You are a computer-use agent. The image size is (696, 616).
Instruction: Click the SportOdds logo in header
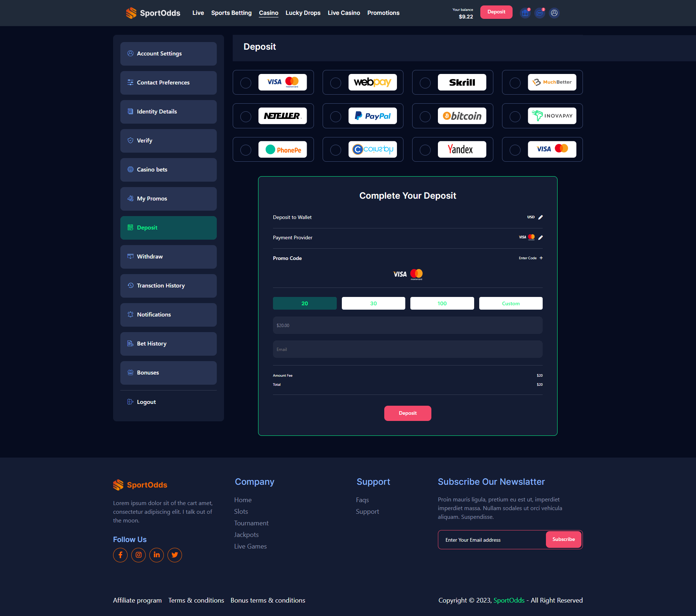point(153,13)
